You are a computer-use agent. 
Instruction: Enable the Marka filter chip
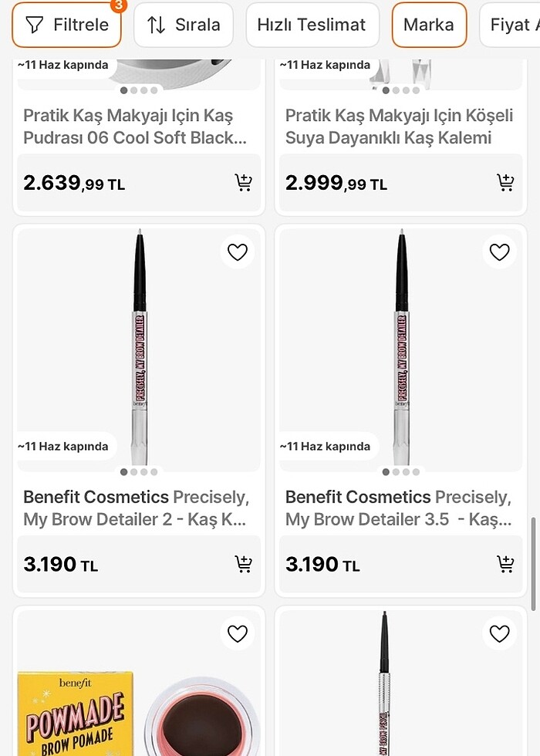[x=429, y=25]
